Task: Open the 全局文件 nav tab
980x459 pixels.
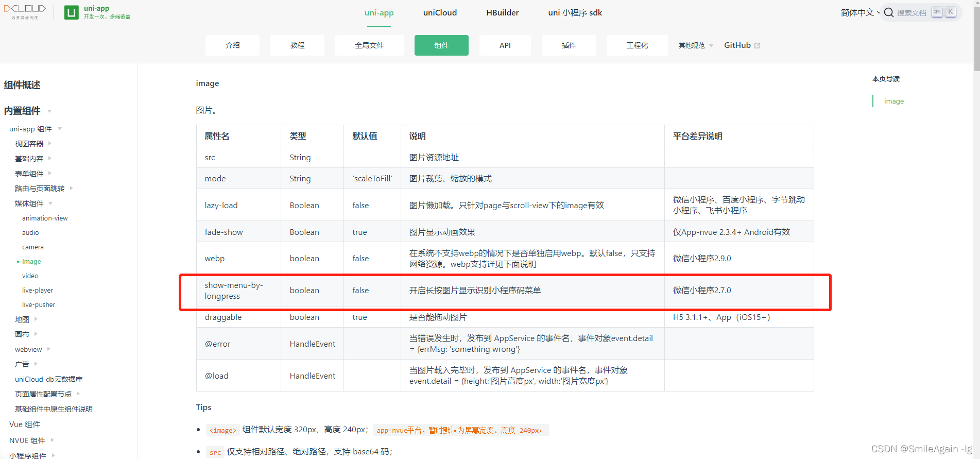Action: [369, 45]
